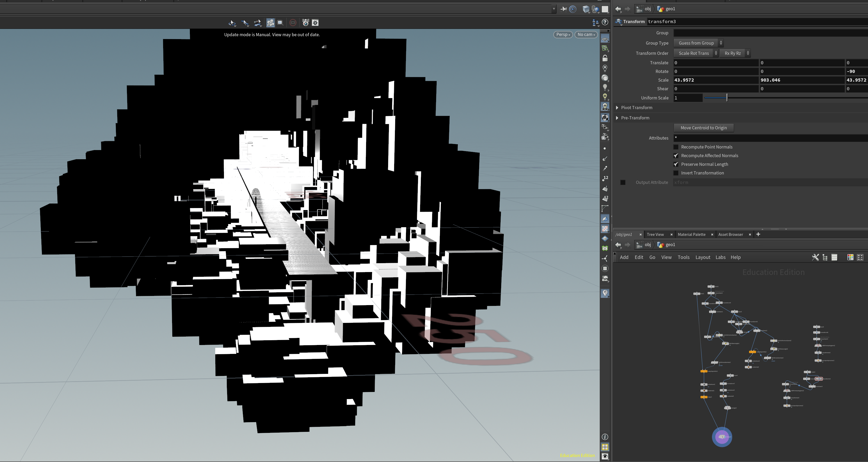Toggle high quality lighting with shadows icon
This screenshot has width=868, height=462.
tap(605, 107)
